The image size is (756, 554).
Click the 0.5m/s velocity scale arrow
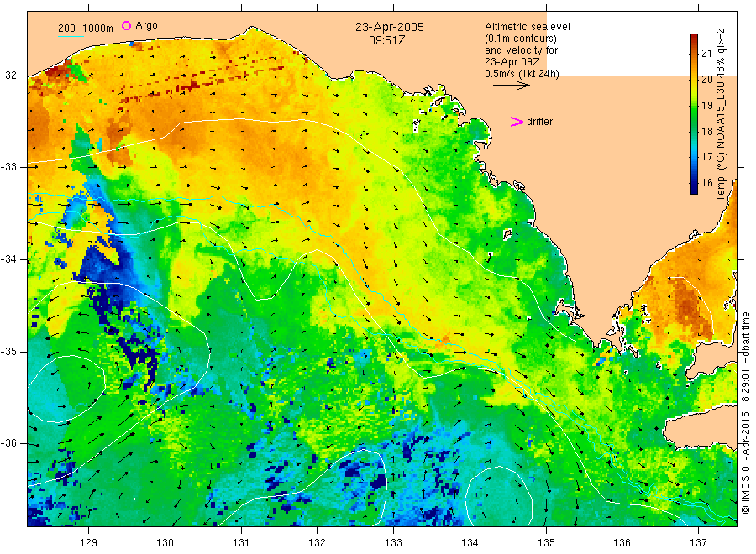coord(511,86)
